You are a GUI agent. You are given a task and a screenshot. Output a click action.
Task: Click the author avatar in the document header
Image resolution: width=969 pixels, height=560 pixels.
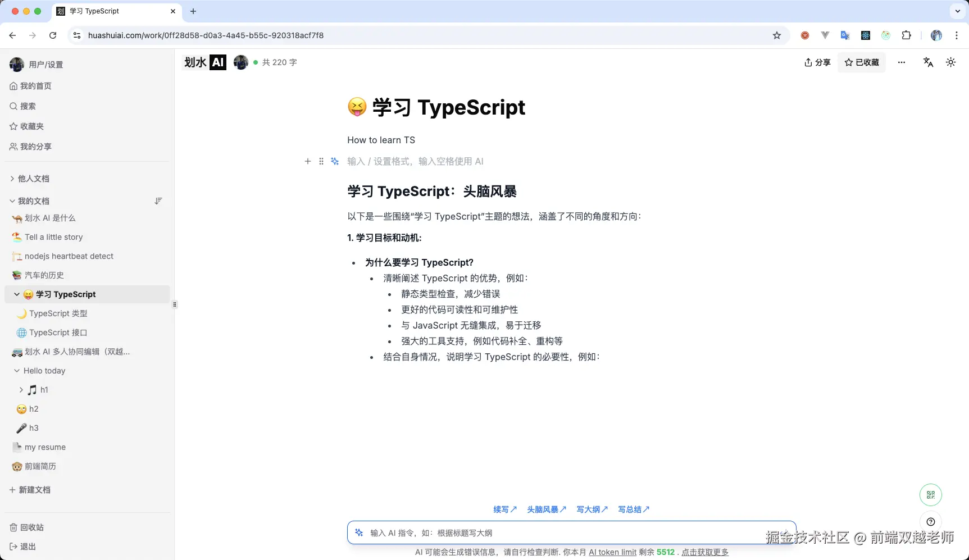pos(241,62)
